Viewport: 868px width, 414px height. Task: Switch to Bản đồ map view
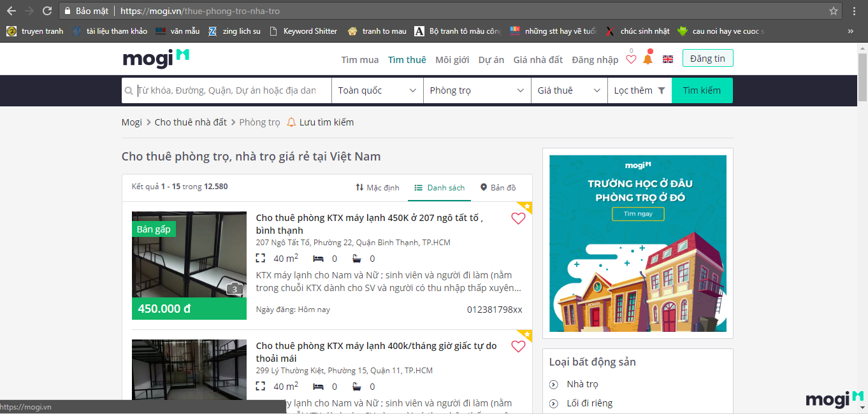tap(498, 187)
